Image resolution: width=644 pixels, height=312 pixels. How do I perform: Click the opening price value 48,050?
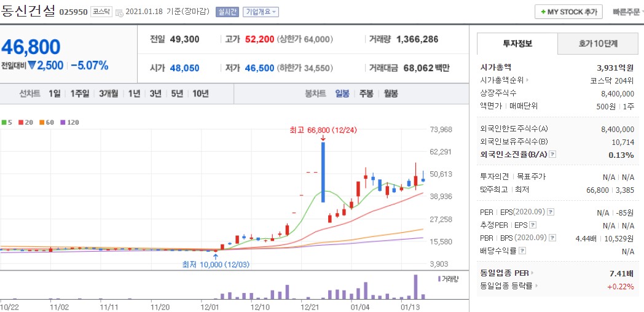click(185, 68)
